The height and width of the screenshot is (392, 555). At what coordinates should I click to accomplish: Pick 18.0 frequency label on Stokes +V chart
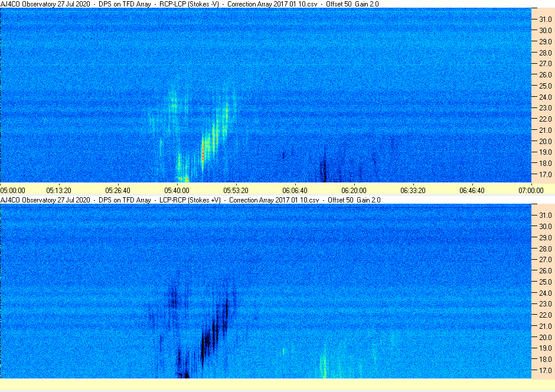(546, 360)
